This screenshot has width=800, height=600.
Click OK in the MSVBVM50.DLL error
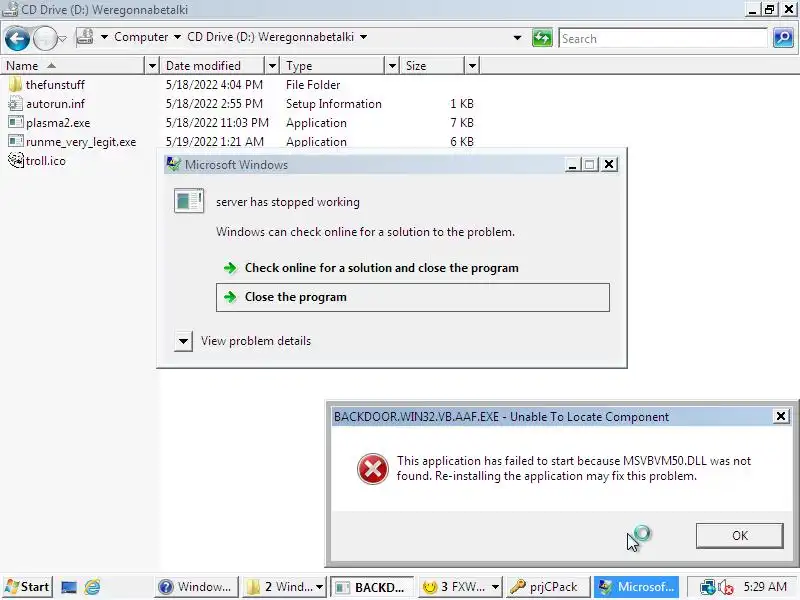pos(739,536)
